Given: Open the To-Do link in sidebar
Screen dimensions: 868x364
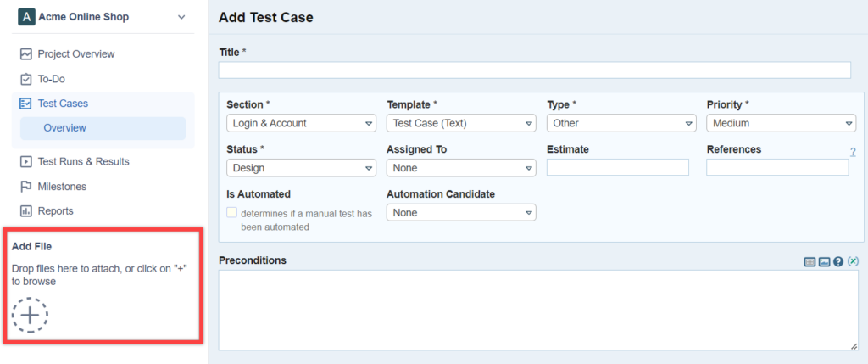Looking at the screenshot, I should click(51, 79).
